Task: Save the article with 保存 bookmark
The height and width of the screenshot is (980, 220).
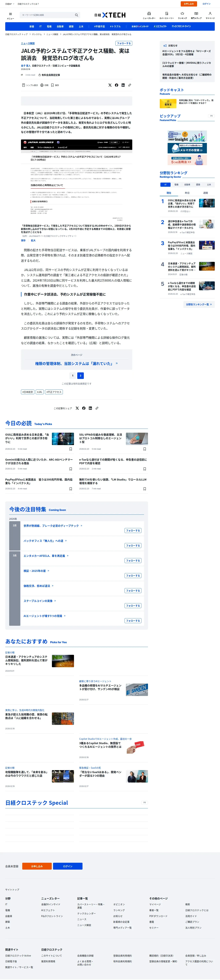Action: click(55, 85)
